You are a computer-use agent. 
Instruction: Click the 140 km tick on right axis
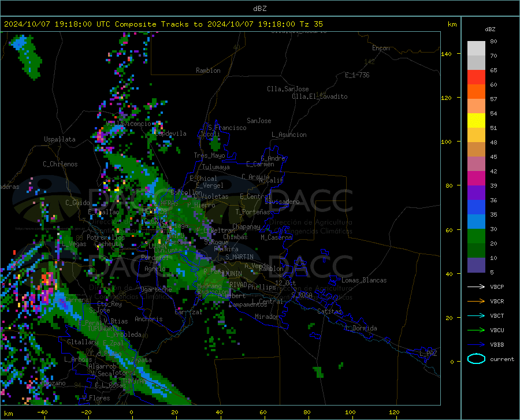tap(446, 54)
